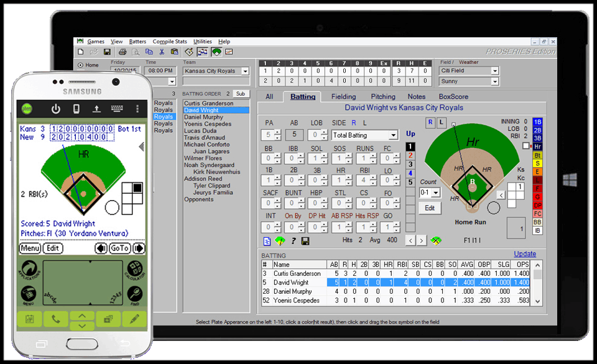Screen dimensions: 597x364
Task: Tap the GoTo button on the phone
Action: 119,248
